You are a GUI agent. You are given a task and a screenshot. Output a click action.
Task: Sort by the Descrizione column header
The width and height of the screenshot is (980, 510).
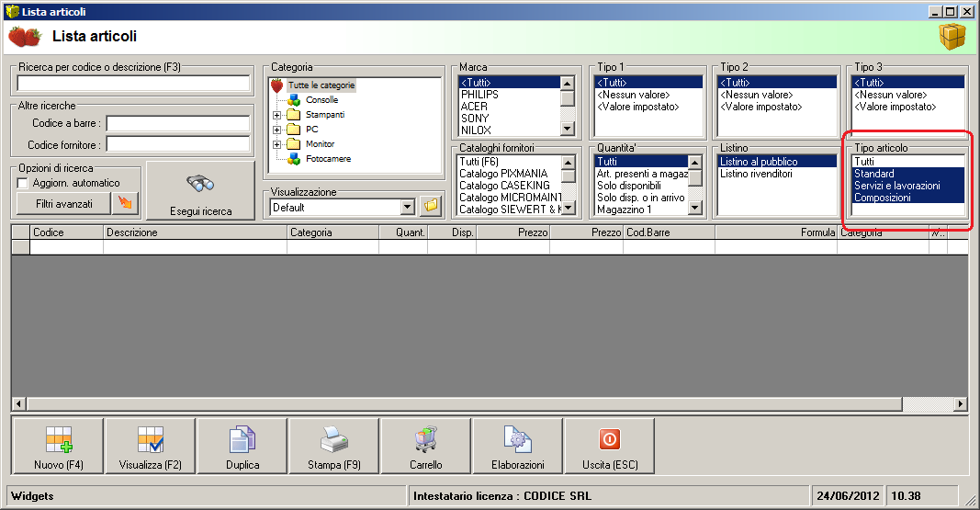click(x=195, y=232)
